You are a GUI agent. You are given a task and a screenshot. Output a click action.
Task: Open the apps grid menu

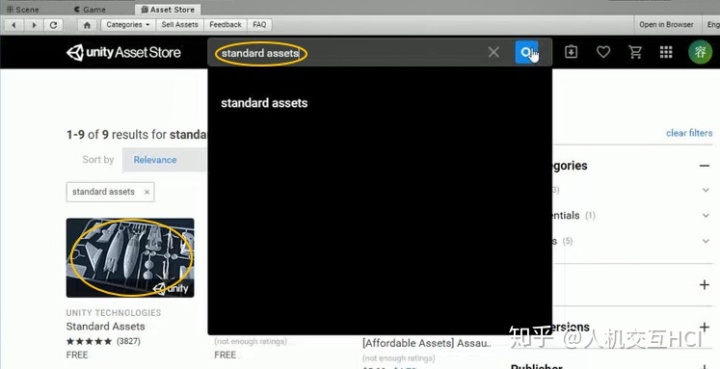pyautogui.click(x=666, y=52)
